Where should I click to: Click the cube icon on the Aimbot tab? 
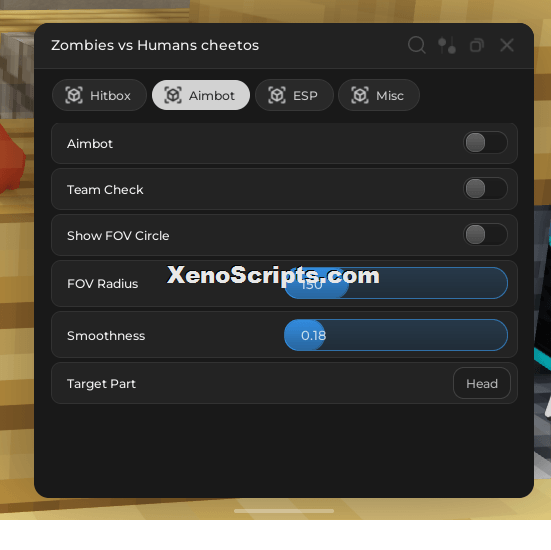pyautogui.click(x=173, y=95)
